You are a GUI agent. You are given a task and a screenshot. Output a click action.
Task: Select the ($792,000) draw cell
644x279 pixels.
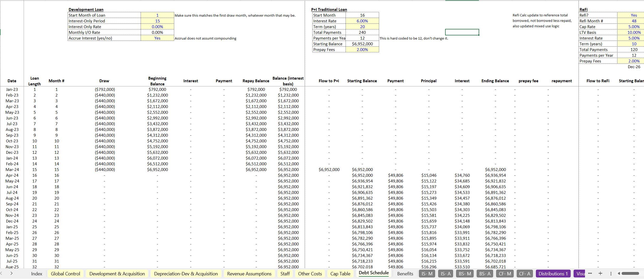coord(105,90)
